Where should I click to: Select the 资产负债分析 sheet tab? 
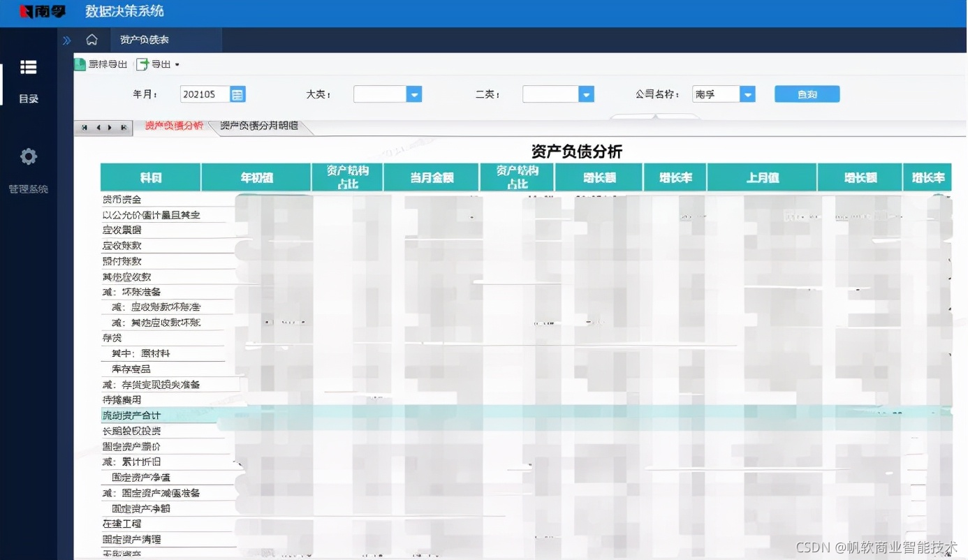pos(173,127)
